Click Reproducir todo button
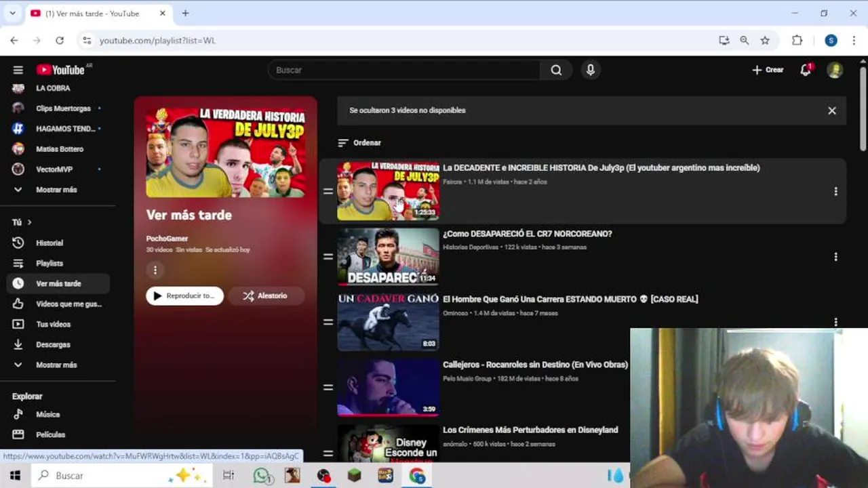The height and width of the screenshot is (488, 868). click(184, 296)
